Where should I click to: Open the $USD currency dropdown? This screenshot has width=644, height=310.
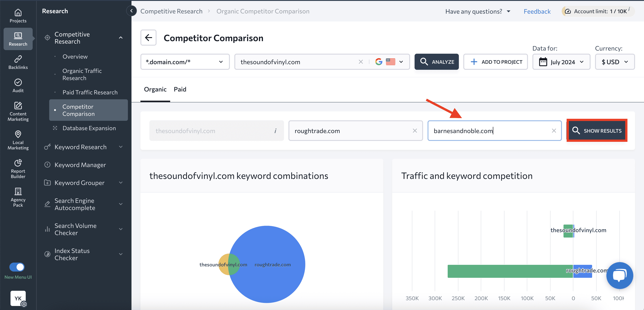pyautogui.click(x=615, y=62)
